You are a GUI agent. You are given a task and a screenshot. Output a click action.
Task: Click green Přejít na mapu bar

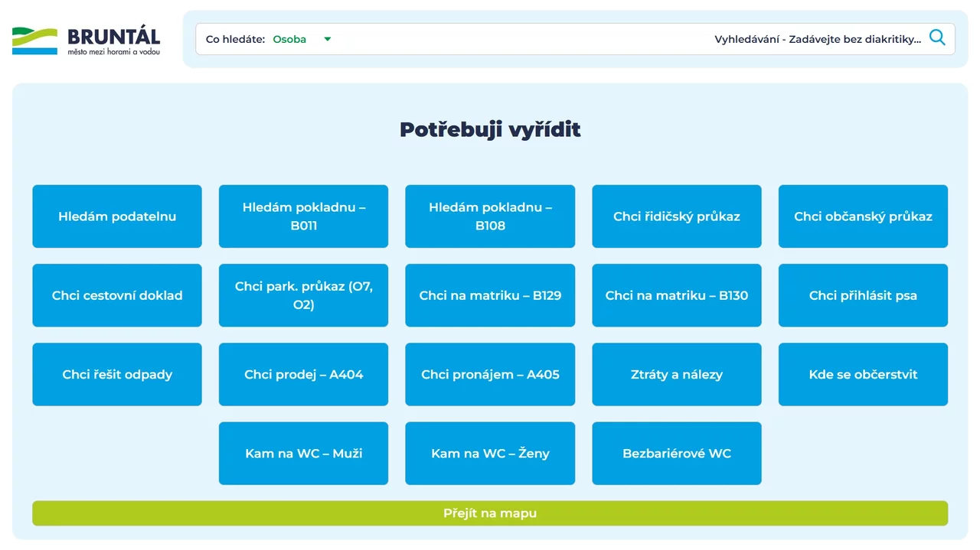coord(490,513)
